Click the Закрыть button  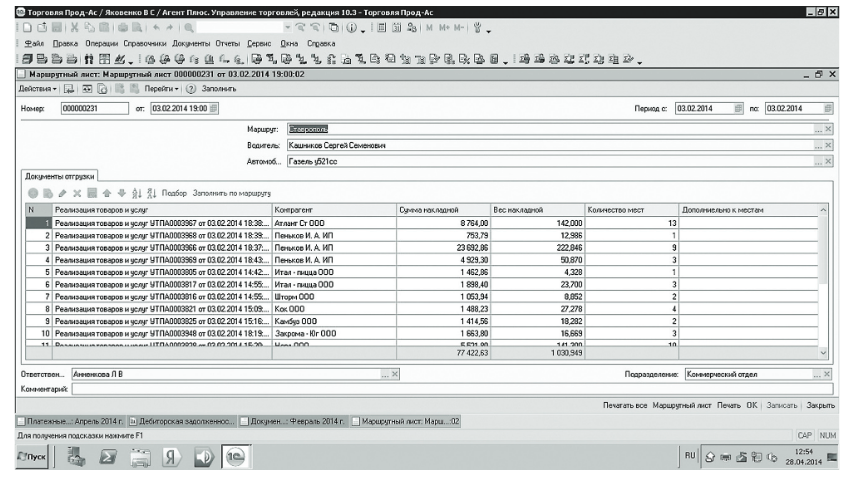pyautogui.click(x=821, y=406)
